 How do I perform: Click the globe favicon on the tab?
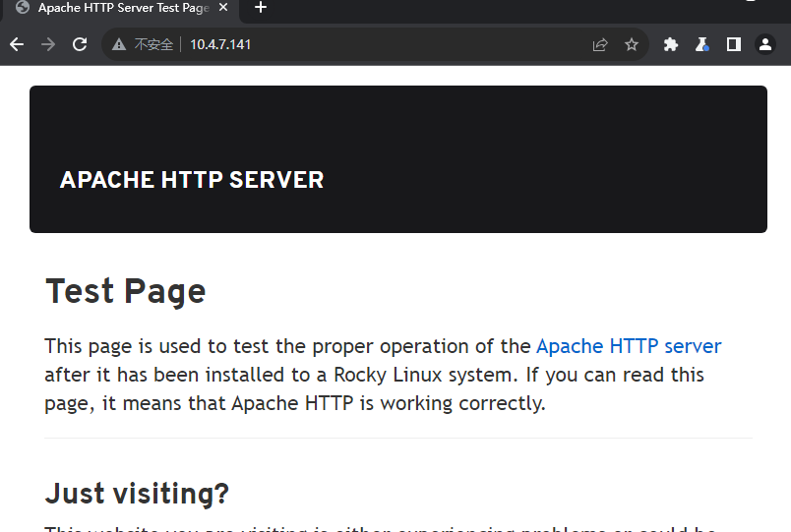(23, 7)
